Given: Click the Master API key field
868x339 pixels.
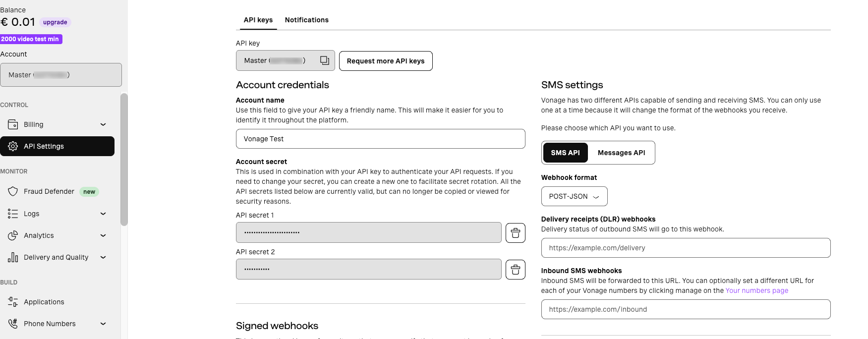Looking at the screenshot, I should click(285, 60).
